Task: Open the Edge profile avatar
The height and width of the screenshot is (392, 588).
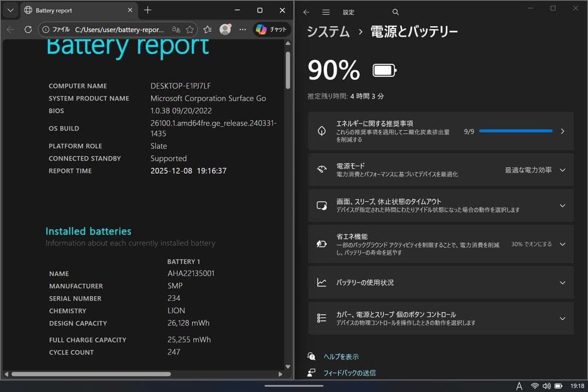Action: pos(225,29)
